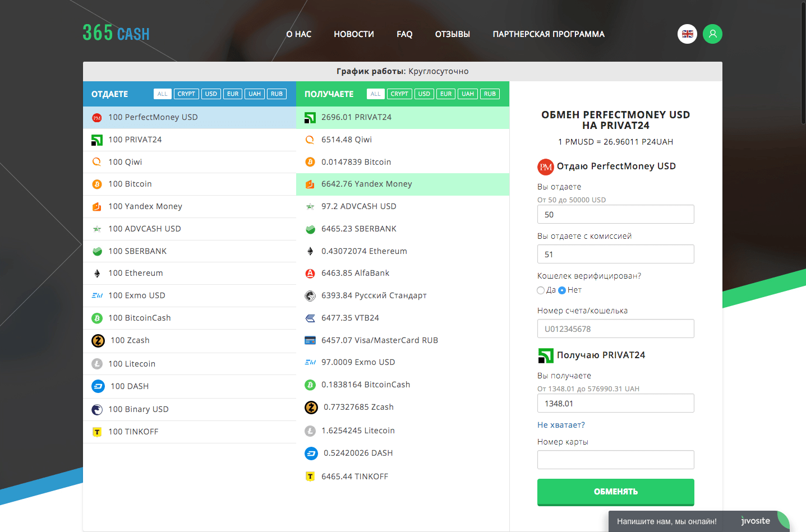This screenshot has height=532, width=806.
Task: Click the Exmo icon beside 100 Exmo USD
Action: click(97, 295)
